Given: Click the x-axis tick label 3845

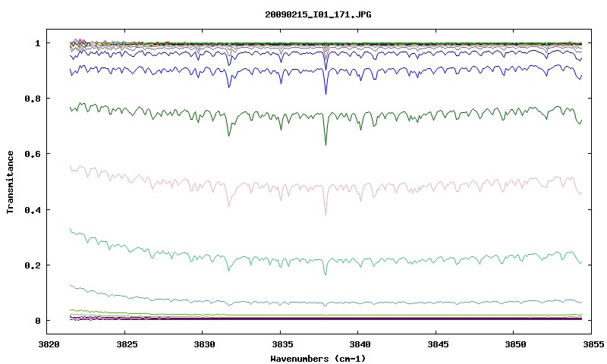Looking at the screenshot, I should click(x=438, y=344).
